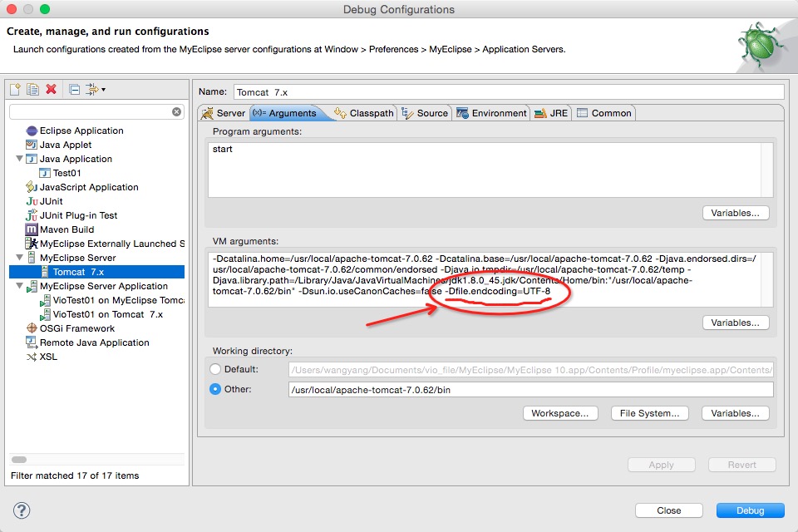Click the Java Application type icon
798x532 pixels.
[32, 159]
